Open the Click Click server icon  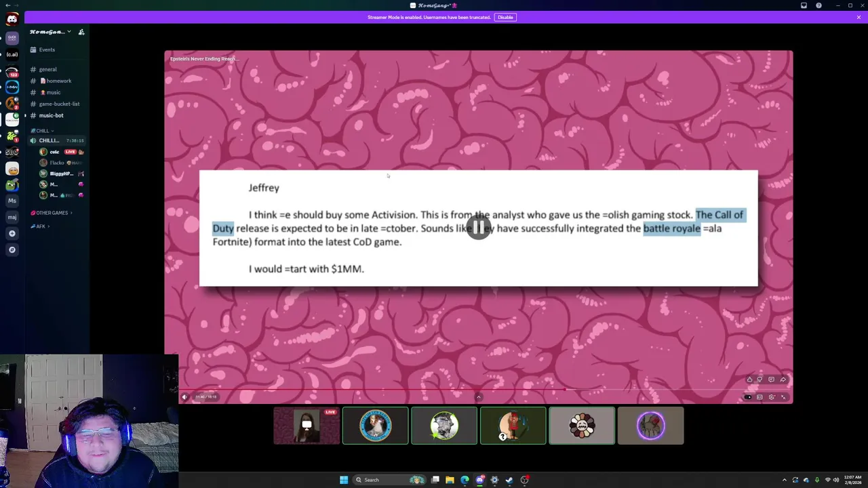click(x=12, y=37)
